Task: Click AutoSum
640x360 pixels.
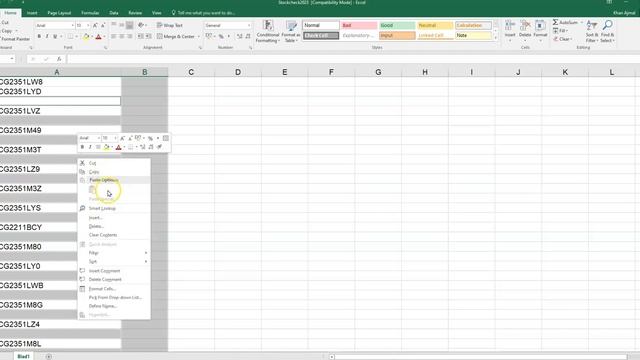Action: tap(565, 22)
